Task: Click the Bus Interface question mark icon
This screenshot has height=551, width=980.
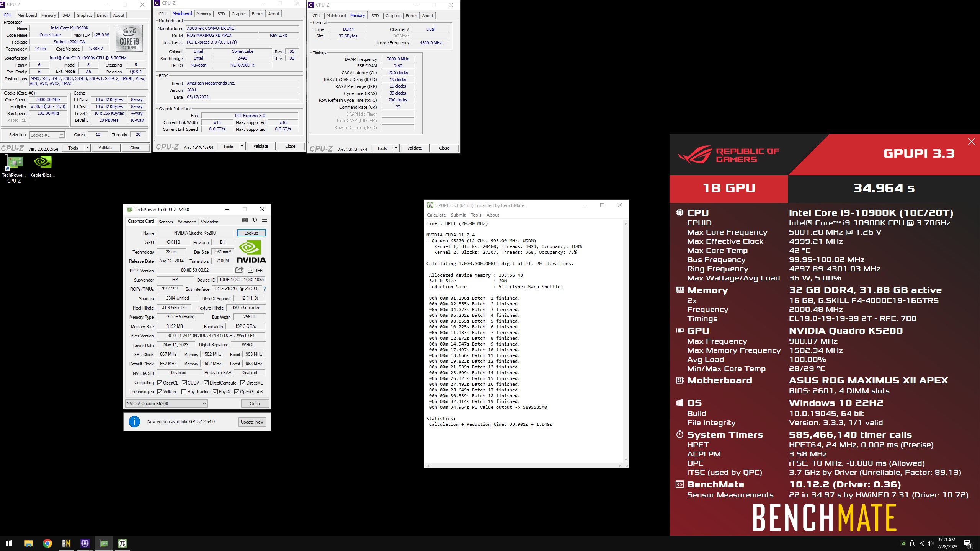Action: coord(264,289)
